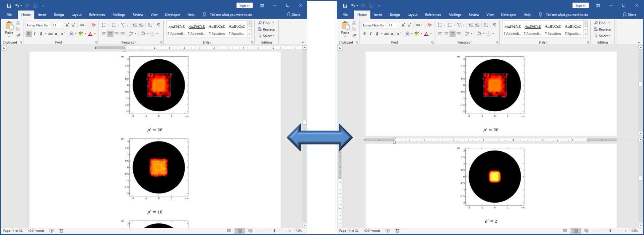Open font name dropdown in left window
The image size is (644, 235).
50,25
